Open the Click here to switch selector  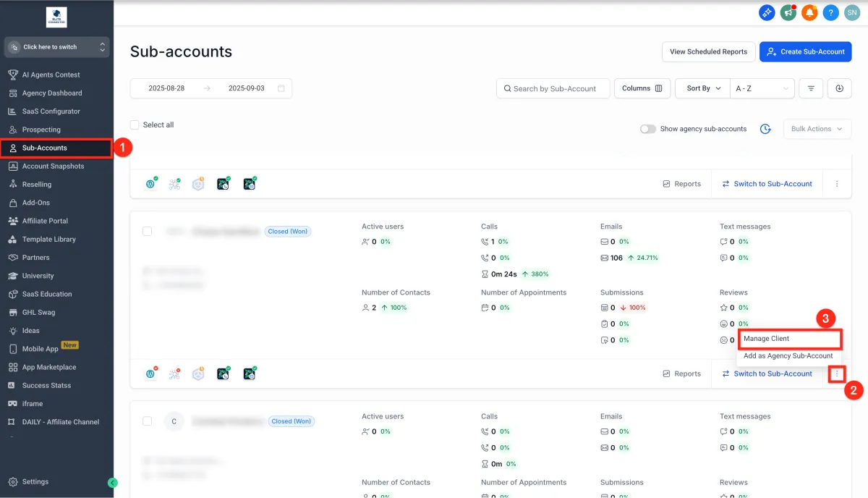tap(56, 47)
